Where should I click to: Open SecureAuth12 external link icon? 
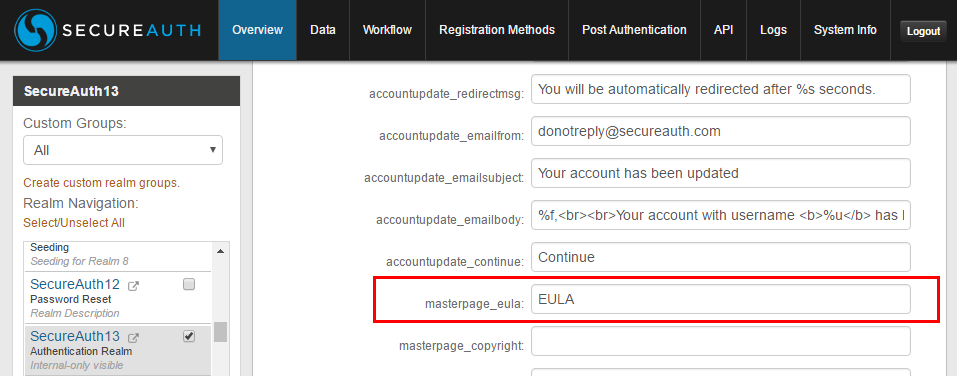click(133, 285)
